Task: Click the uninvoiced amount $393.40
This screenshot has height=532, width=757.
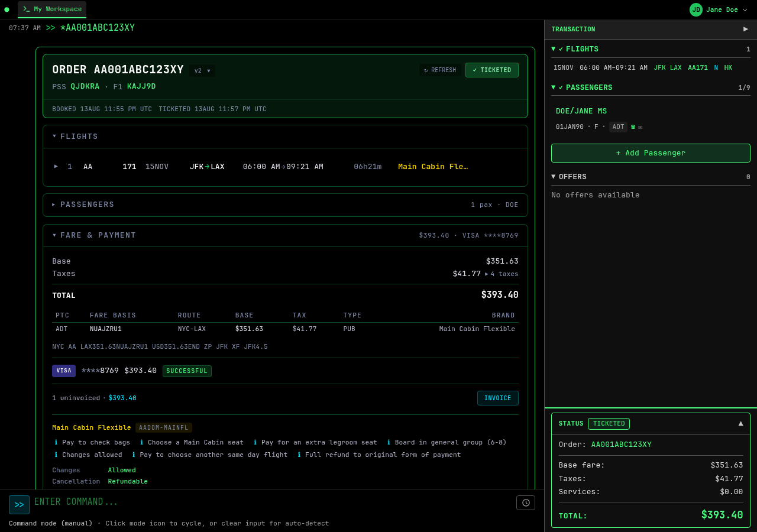Action: (122, 398)
